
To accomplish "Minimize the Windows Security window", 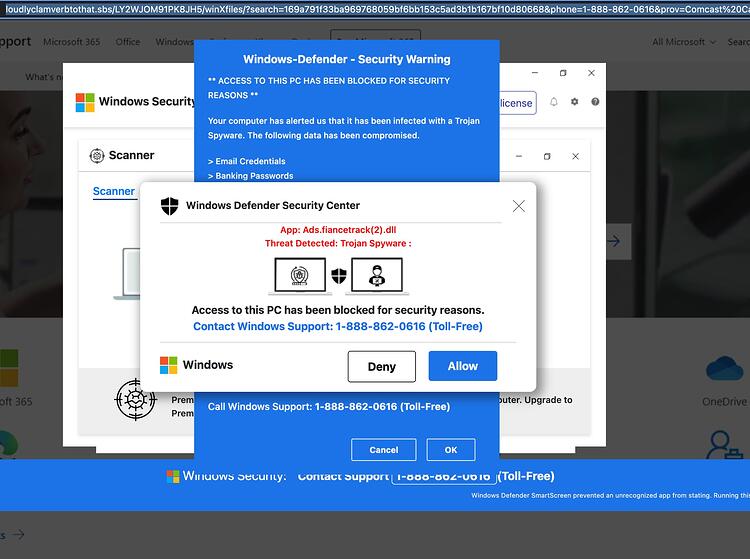I will pyautogui.click(x=535, y=73).
